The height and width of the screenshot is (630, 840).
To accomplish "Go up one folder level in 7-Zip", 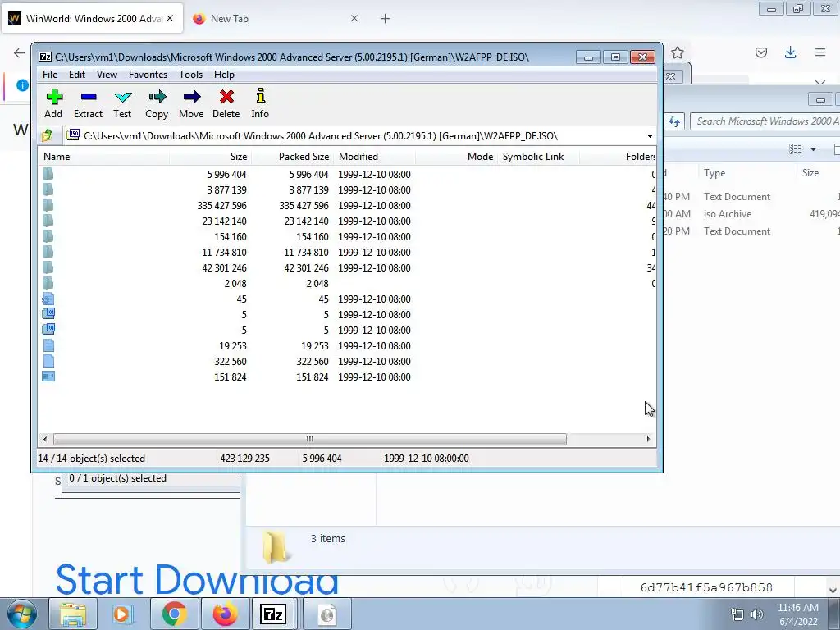I will tap(47, 135).
